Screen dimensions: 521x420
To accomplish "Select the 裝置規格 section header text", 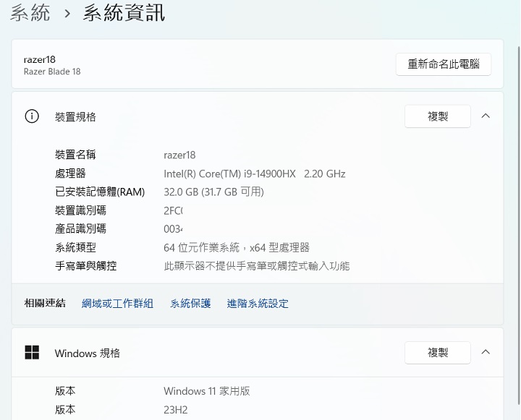I will pos(75,117).
